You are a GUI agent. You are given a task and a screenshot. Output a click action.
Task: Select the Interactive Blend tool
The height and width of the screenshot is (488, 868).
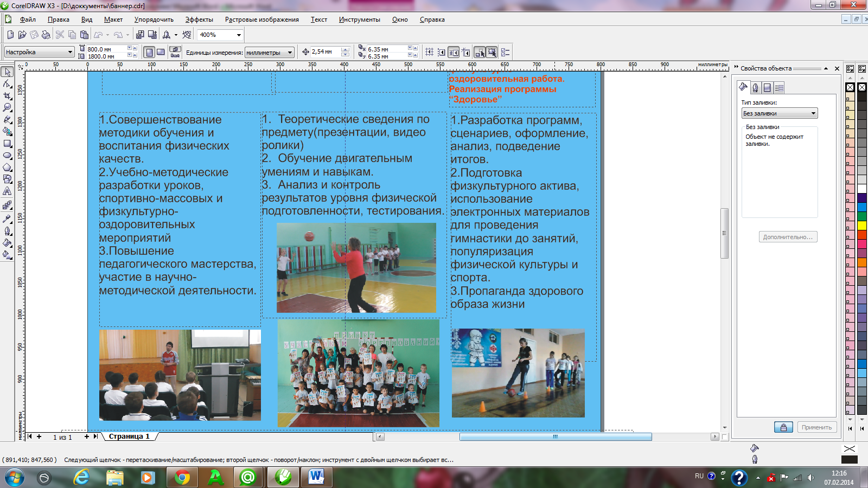(7, 206)
